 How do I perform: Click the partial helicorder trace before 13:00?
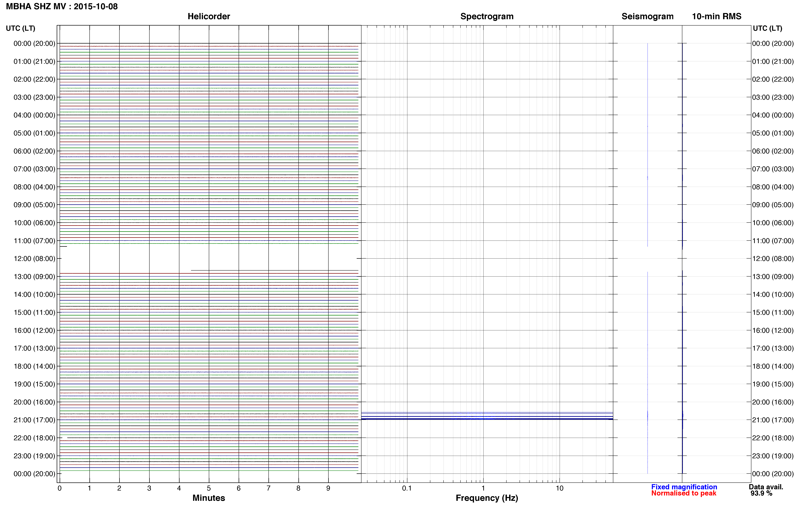pos(275,270)
